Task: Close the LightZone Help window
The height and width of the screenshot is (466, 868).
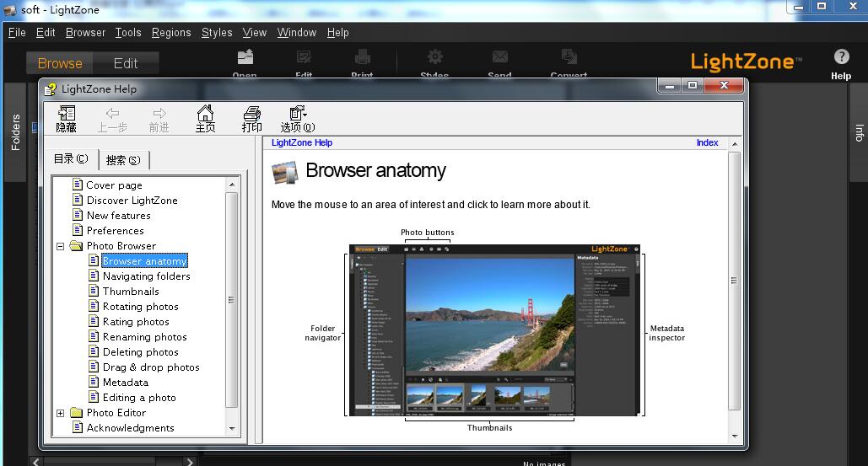Action: click(x=724, y=85)
